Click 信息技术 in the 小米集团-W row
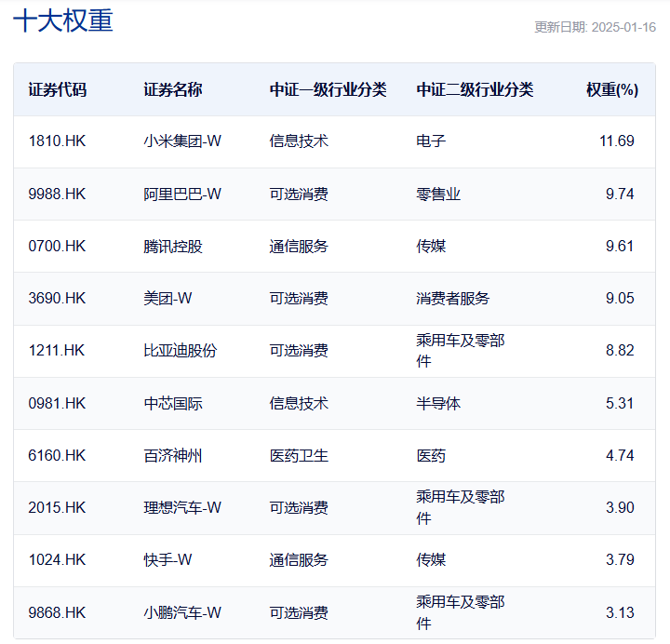 299,141
